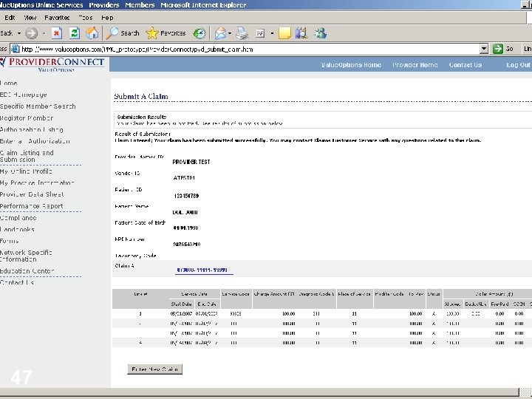Open the Tools menu
Viewport: 532px width, 399px height.
86,18
